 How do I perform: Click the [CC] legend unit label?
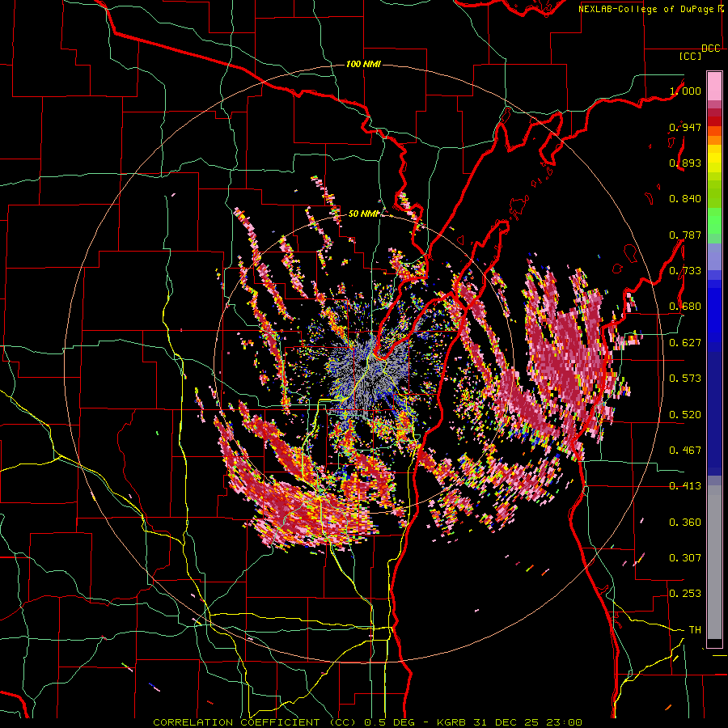(x=690, y=56)
